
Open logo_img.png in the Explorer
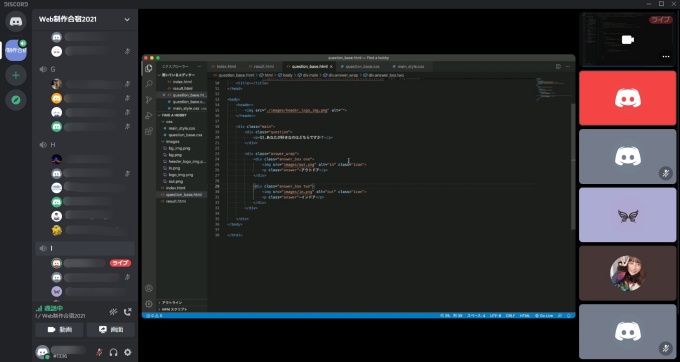[x=181, y=175]
